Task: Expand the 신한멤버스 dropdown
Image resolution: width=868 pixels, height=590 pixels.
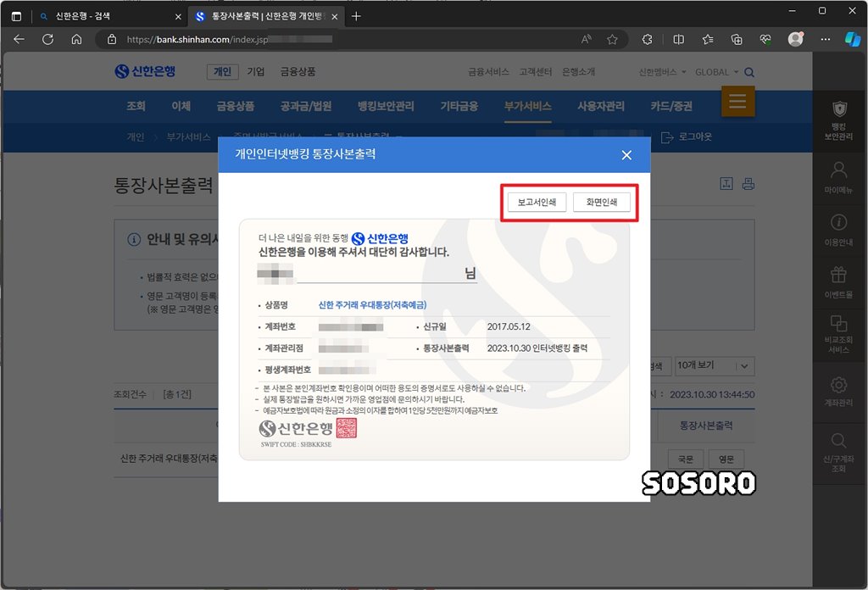Action: (662, 72)
